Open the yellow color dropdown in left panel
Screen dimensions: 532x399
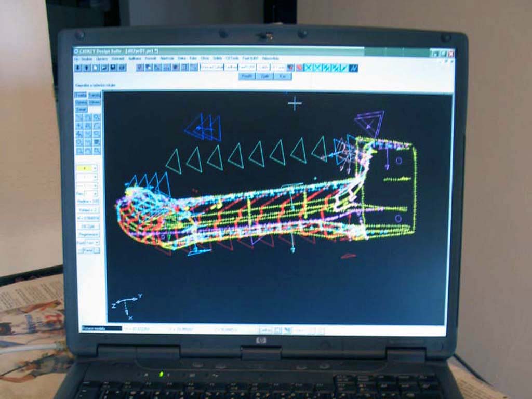coord(95,168)
